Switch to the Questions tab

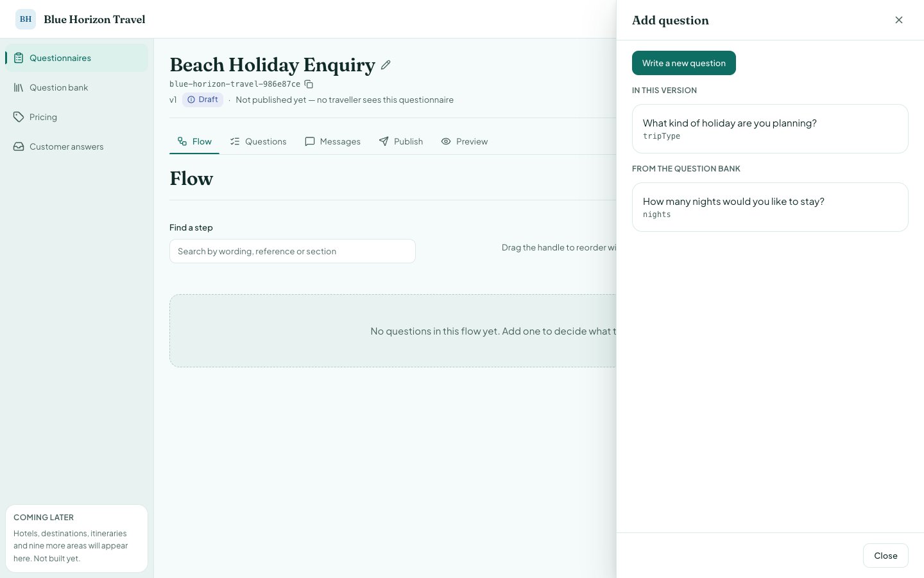[x=258, y=141]
